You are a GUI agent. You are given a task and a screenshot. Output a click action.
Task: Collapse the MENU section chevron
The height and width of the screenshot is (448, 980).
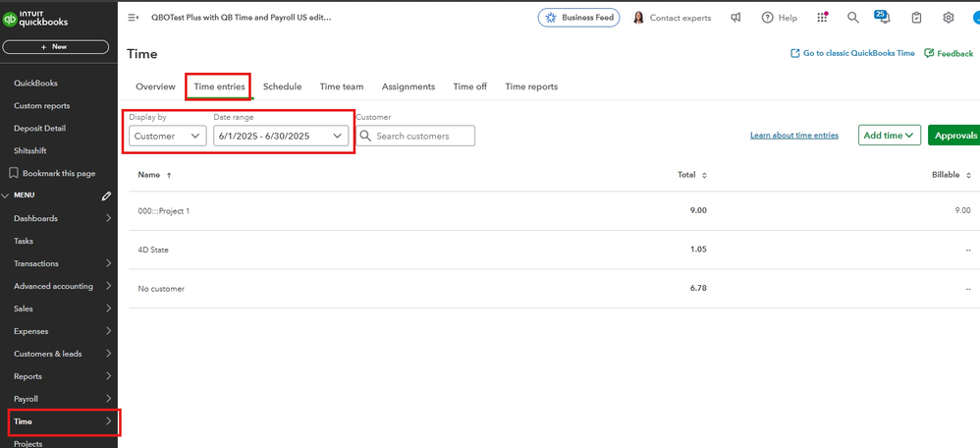[6, 196]
